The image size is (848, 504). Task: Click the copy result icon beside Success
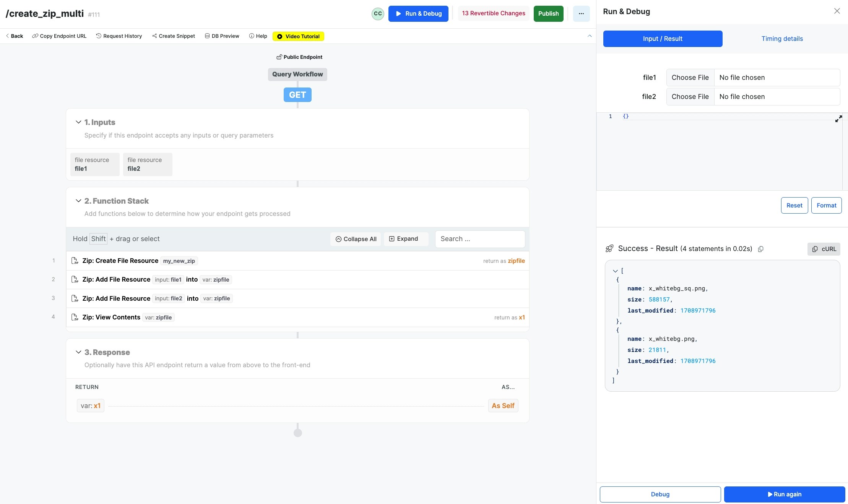(x=761, y=249)
